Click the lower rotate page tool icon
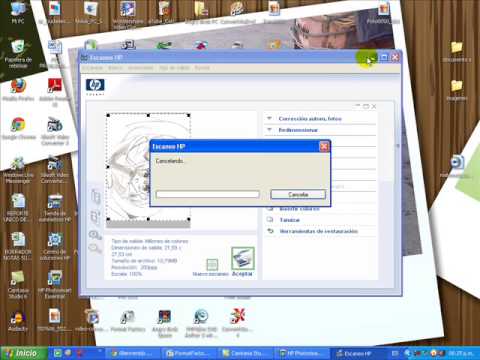Viewport: 480px width, 360px height. [x=96, y=217]
